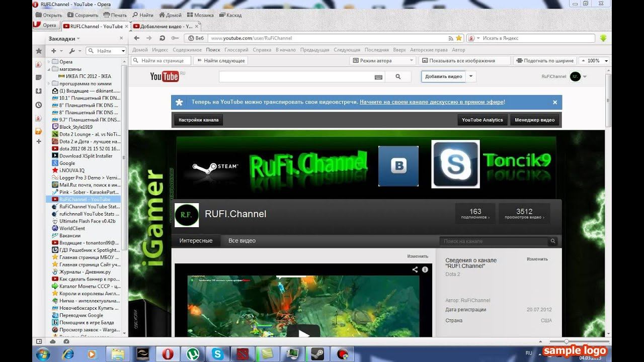Open the Downloads panel icon in sidebar
Viewport: 644px width, 362px height.
coord(38,91)
